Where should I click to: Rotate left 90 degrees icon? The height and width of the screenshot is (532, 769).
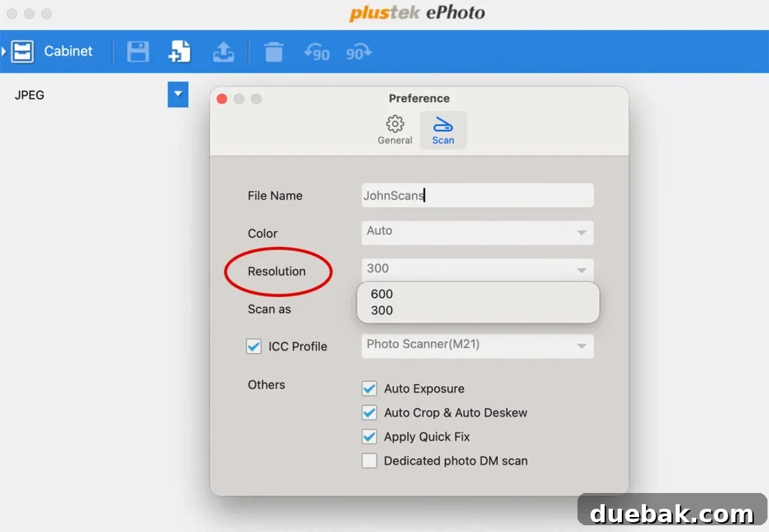pyautogui.click(x=317, y=52)
